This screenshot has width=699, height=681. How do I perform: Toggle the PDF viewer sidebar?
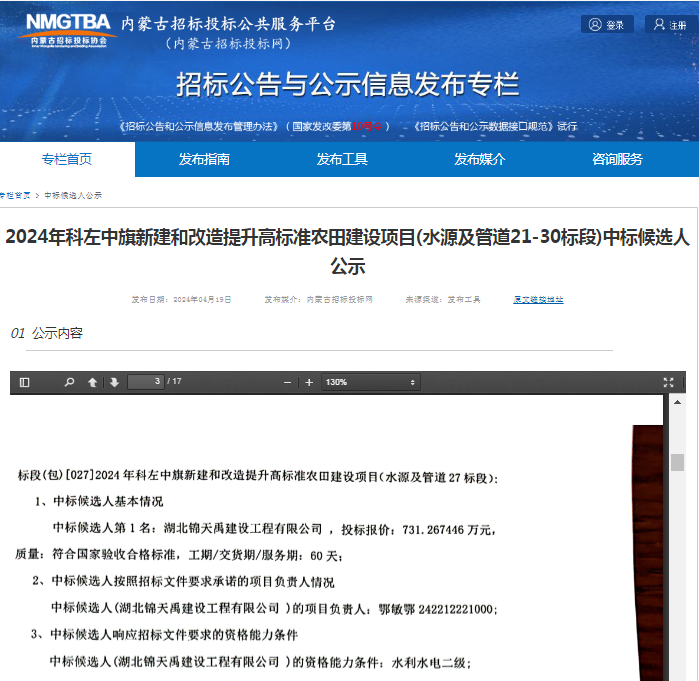point(25,382)
